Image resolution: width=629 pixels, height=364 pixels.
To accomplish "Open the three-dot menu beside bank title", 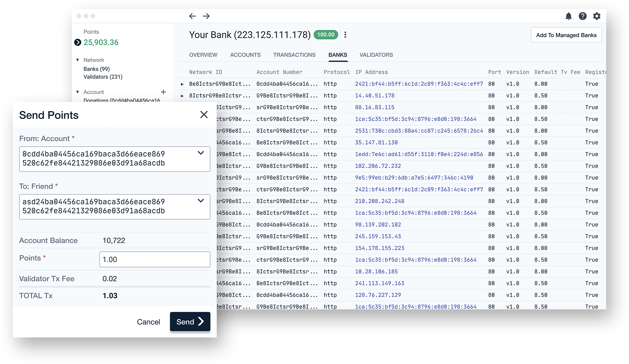I will pyautogui.click(x=345, y=35).
